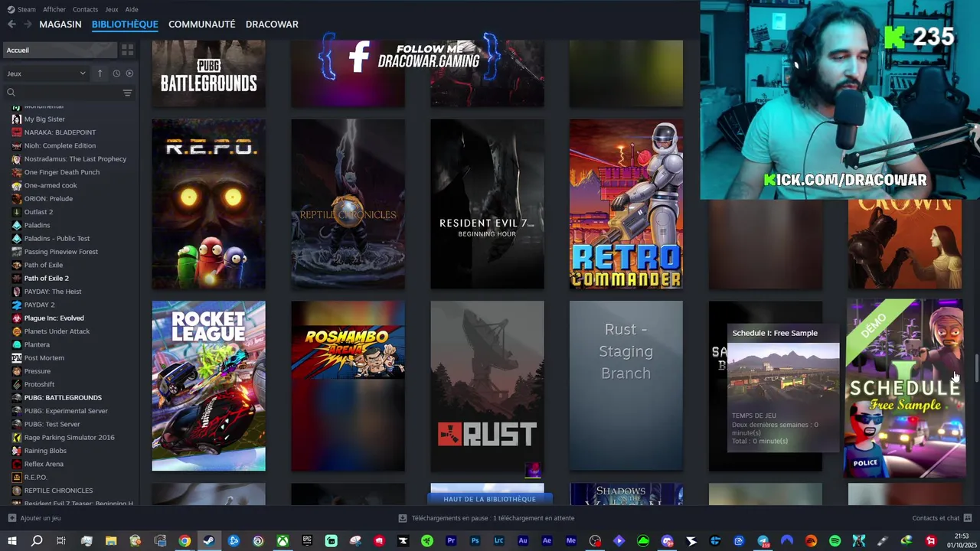Open Adobe After Effects from the taskbar
The width and height of the screenshot is (980, 551).
tap(547, 541)
